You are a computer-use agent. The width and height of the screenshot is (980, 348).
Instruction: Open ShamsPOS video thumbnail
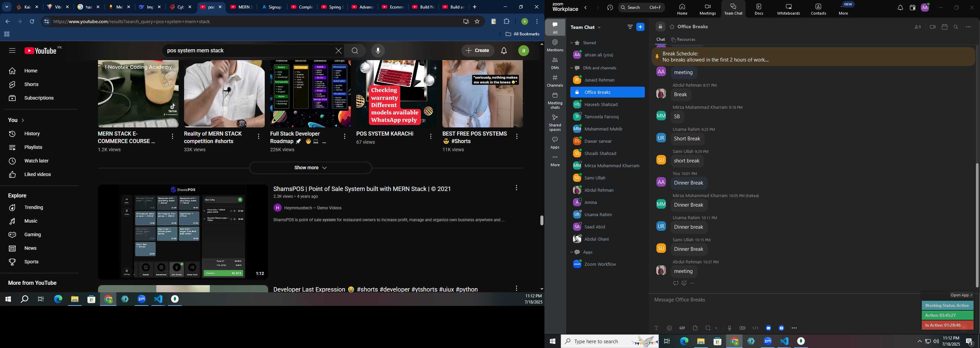pos(183,232)
